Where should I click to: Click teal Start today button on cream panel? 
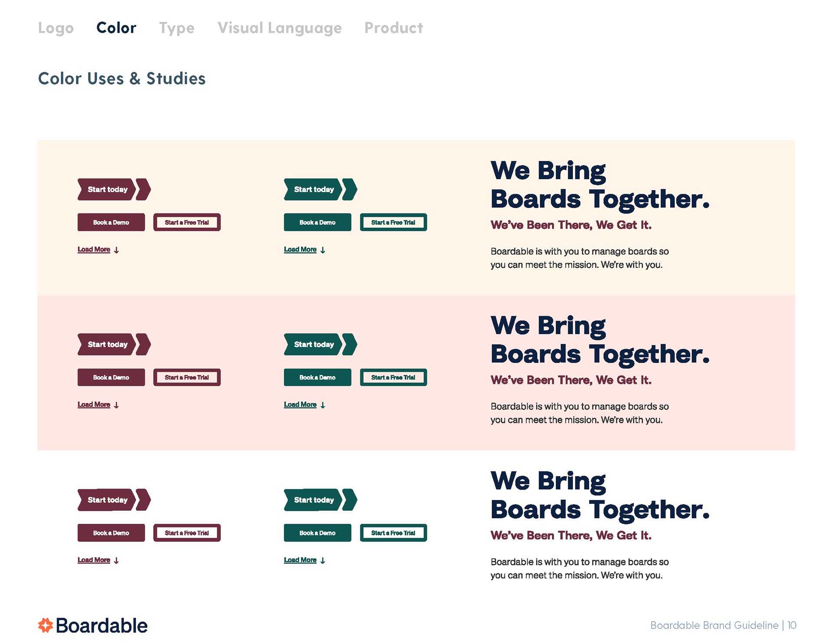[313, 189]
